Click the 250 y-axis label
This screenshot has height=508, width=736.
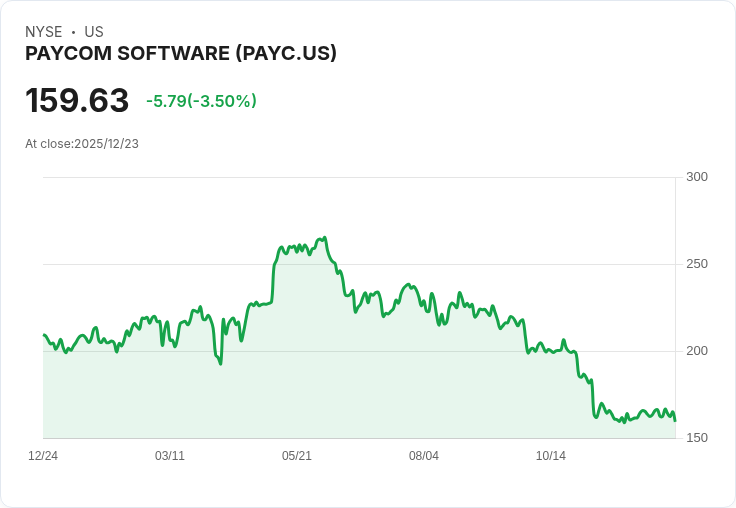tap(697, 264)
